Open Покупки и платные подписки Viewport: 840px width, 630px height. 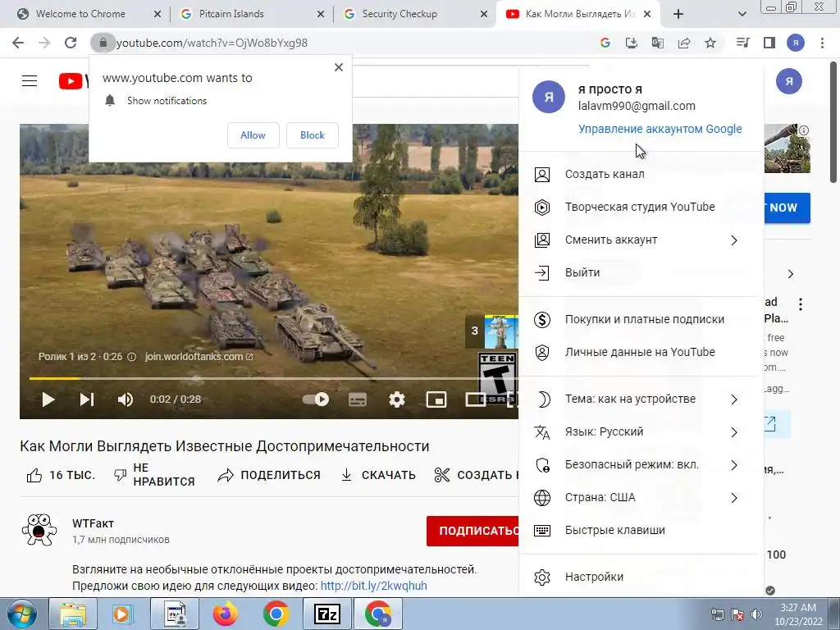641,320
